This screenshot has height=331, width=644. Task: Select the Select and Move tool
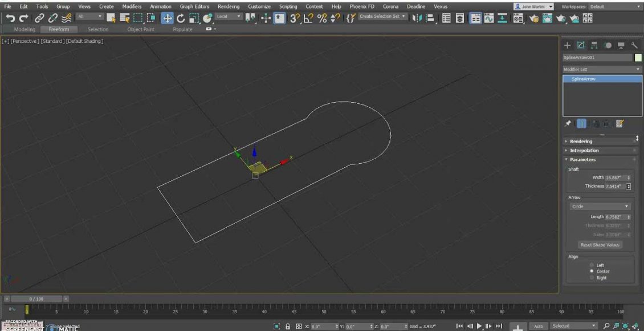point(168,17)
